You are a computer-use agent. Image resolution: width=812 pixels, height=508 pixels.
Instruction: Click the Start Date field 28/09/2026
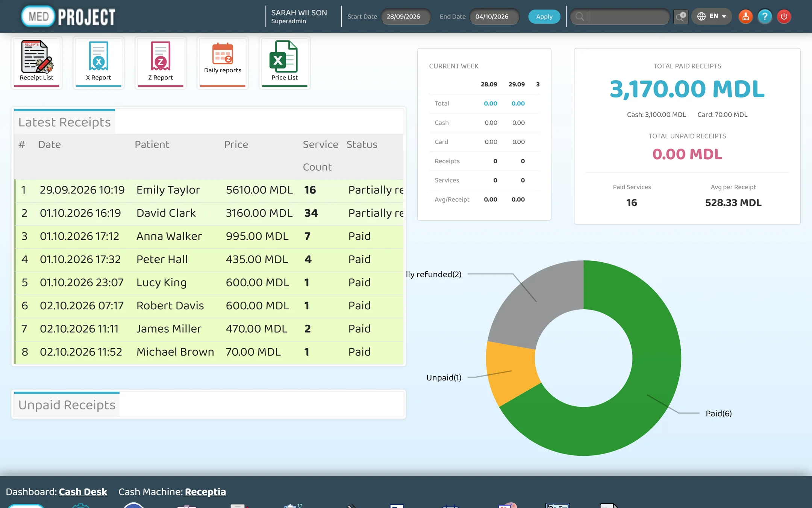click(406, 17)
